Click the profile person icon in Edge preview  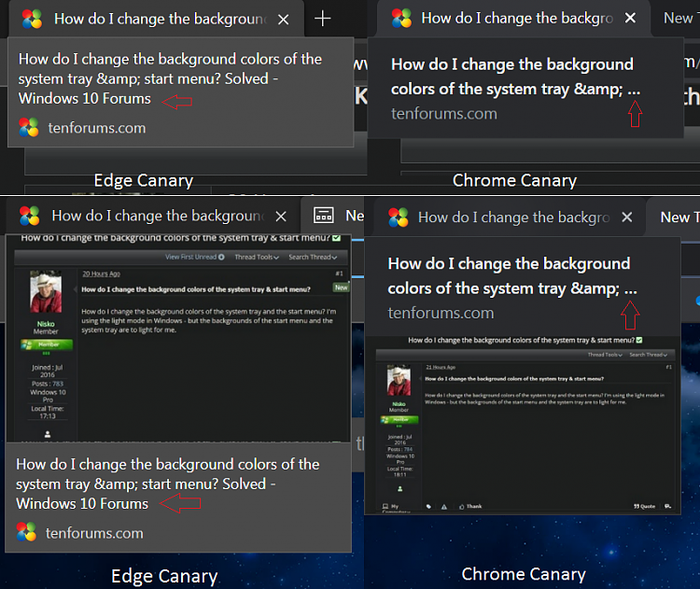point(48,434)
